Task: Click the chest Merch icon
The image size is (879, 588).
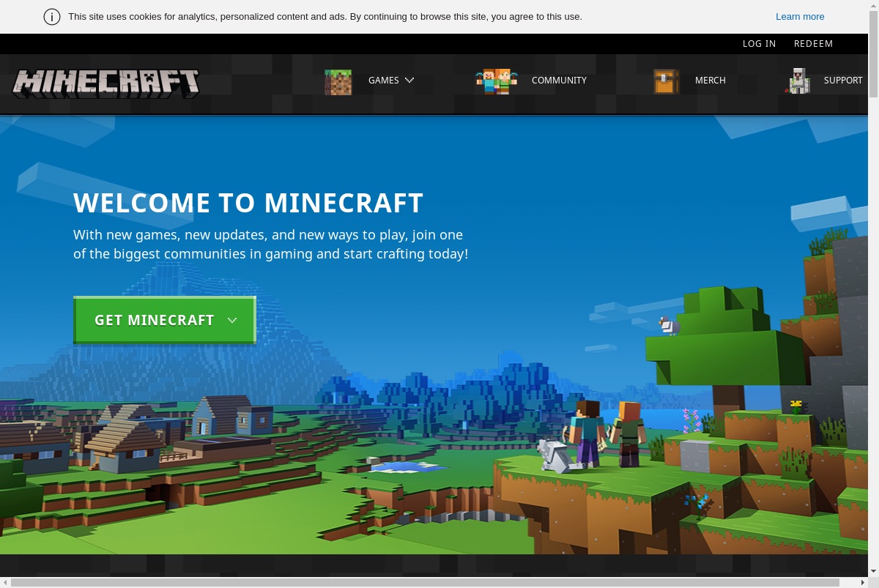Action: pyautogui.click(x=667, y=81)
